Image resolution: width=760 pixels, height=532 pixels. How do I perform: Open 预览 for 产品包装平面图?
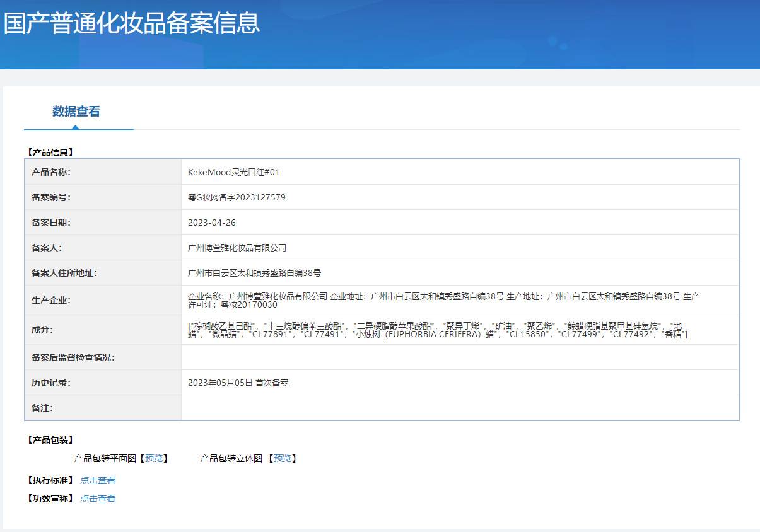[x=154, y=458]
